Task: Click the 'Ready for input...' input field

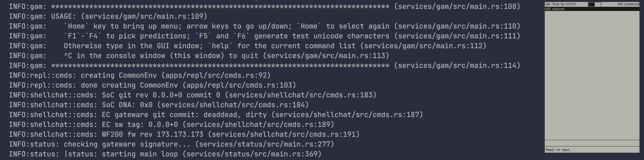Action: click(x=592, y=150)
